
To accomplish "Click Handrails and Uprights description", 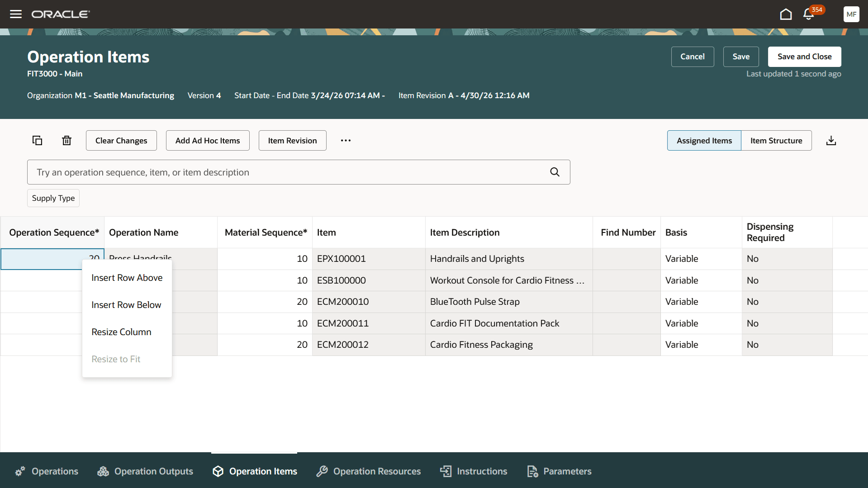I will tap(509, 259).
